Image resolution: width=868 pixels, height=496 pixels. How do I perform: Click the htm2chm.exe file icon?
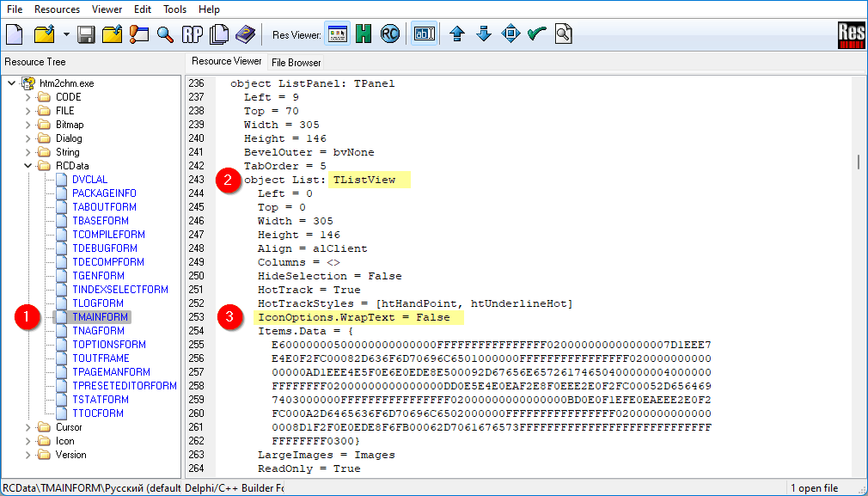[x=28, y=83]
